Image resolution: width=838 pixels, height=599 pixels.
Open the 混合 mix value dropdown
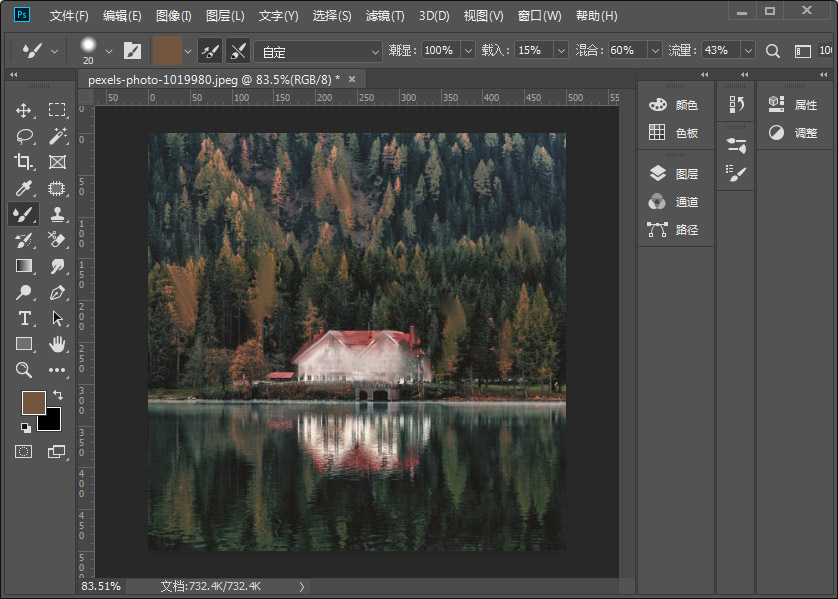[x=655, y=50]
